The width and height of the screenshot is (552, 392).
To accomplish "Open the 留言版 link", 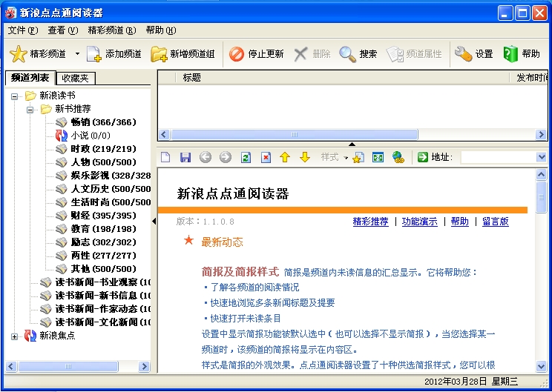I will click(x=496, y=222).
